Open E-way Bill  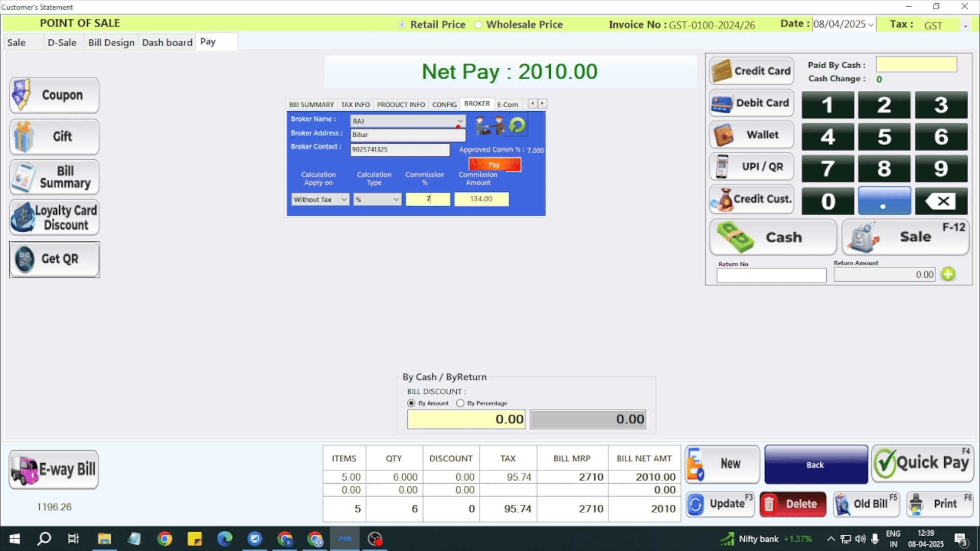[x=54, y=469]
